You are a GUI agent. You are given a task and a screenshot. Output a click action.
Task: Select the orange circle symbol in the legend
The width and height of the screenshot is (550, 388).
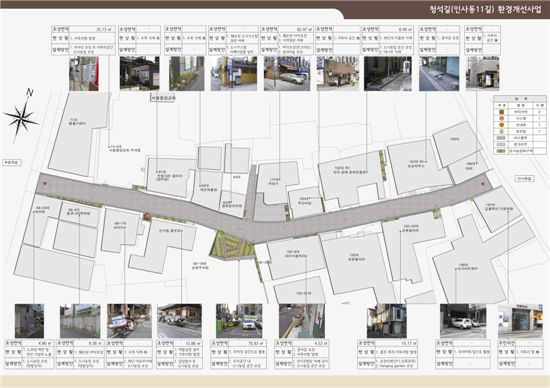click(x=502, y=125)
